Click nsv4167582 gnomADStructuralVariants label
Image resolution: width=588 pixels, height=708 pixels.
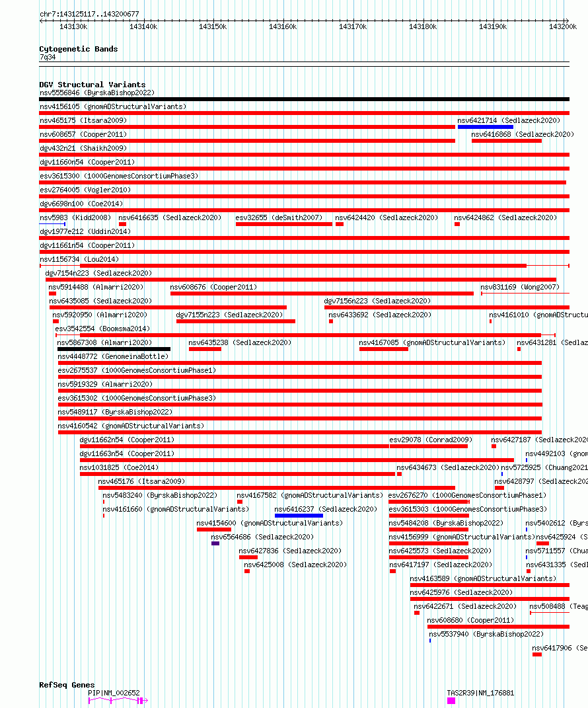coord(310,495)
